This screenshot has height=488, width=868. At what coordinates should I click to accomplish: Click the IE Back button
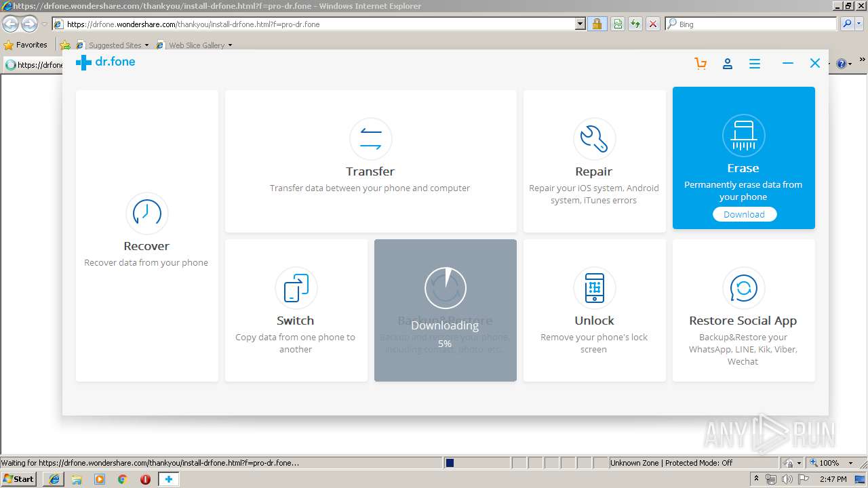pyautogui.click(x=11, y=24)
